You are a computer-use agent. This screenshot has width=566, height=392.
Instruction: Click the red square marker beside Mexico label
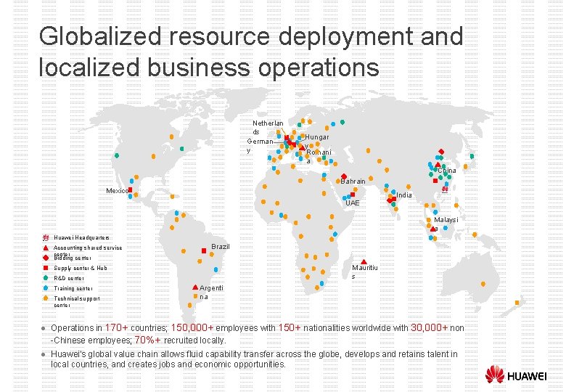pos(131,189)
